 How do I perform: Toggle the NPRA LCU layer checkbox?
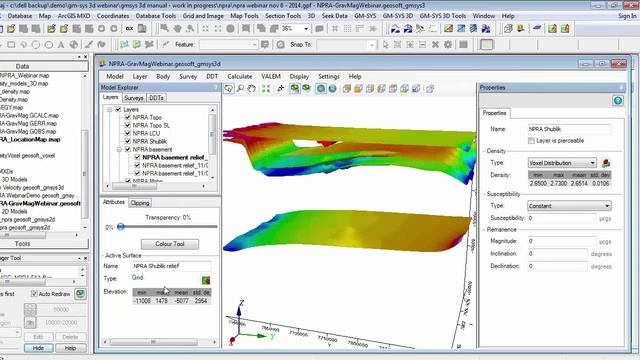tap(127, 133)
